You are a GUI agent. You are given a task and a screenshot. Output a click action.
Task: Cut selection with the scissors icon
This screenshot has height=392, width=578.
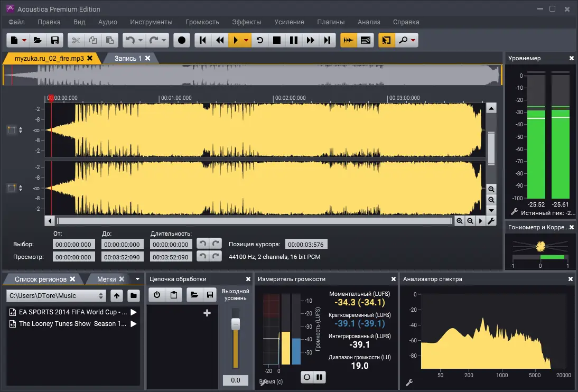coord(76,40)
